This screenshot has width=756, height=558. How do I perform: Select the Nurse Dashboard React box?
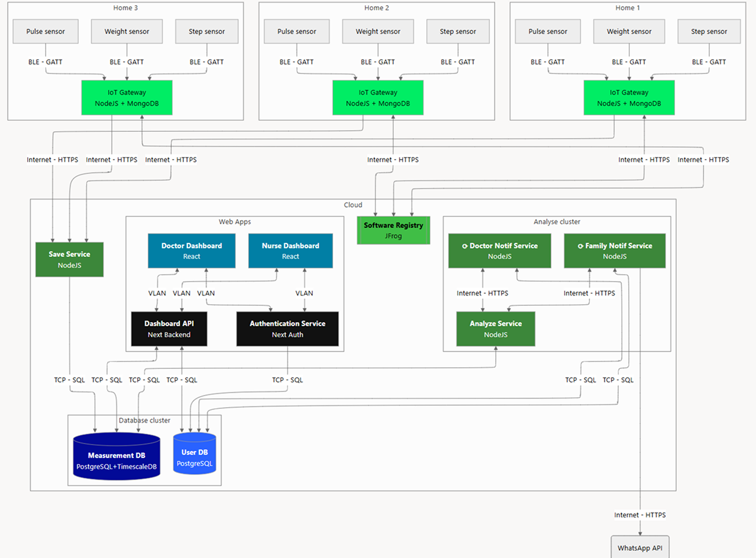[290, 250]
